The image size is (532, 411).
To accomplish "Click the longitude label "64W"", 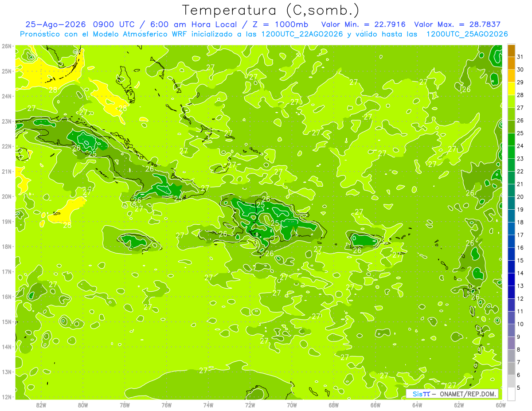I will pyautogui.click(x=417, y=405).
